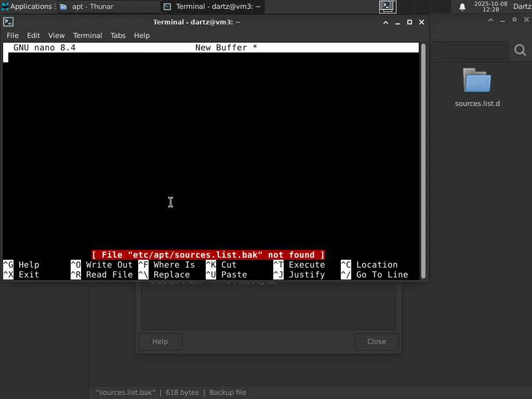Screen dimensions: 532x399
Task: Open the Help menu in Terminal
Action: 141,35
